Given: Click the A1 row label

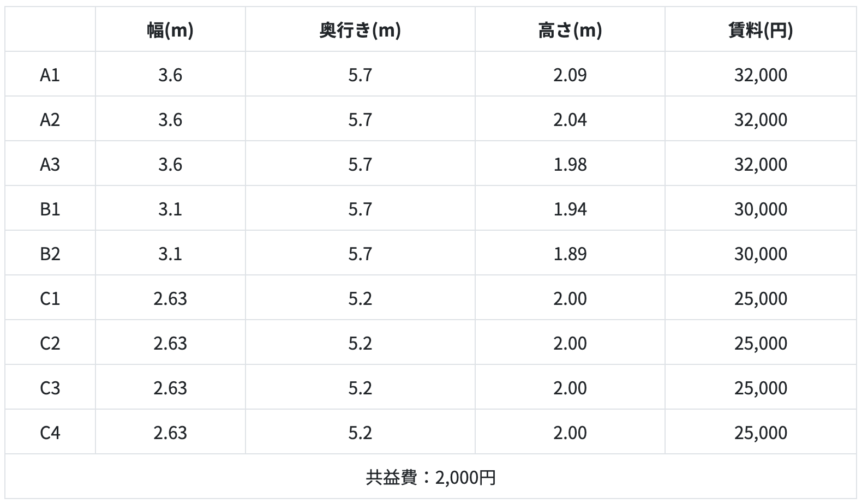Looking at the screenshot, I should [x=50, y=75].
